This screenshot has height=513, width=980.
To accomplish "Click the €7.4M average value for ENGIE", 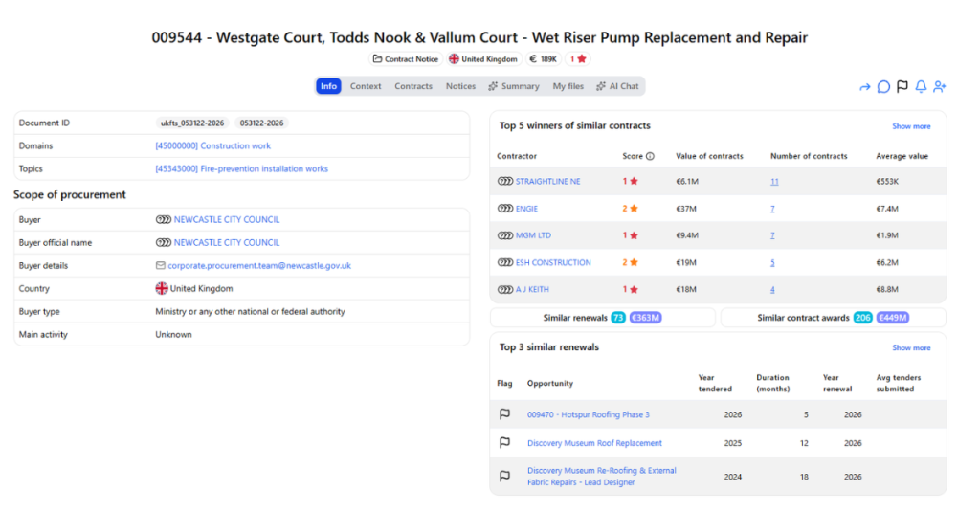I will pos(887,209).
